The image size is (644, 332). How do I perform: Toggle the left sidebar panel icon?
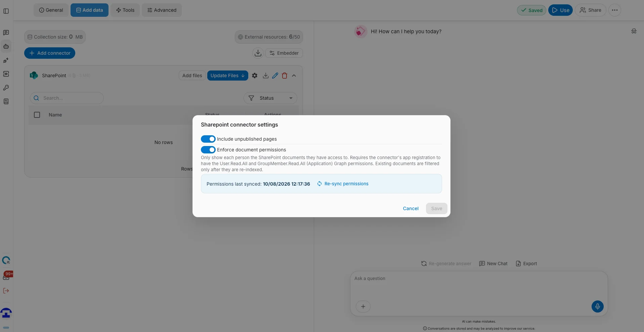pyautogui.click(x=6, y=11)
